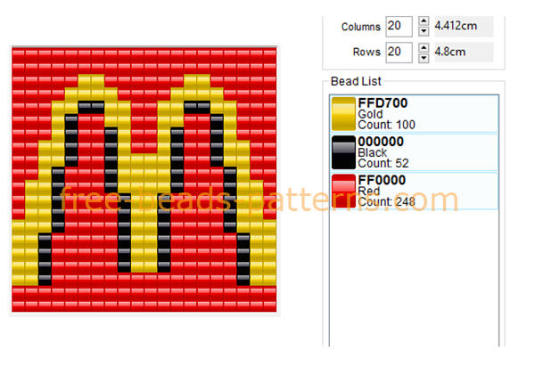Click the Black 'Count: 52' text
The width and height of the screenshot is (535, 392).
pos(383,163)
